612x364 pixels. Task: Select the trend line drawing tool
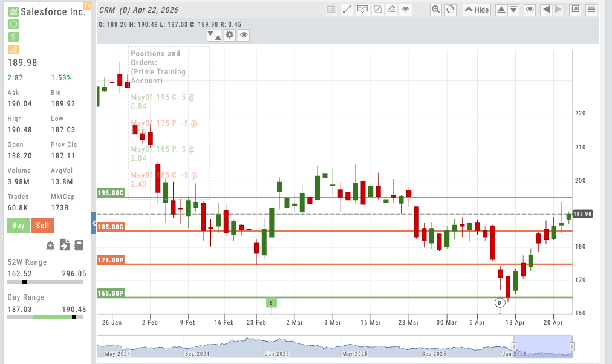347,10
